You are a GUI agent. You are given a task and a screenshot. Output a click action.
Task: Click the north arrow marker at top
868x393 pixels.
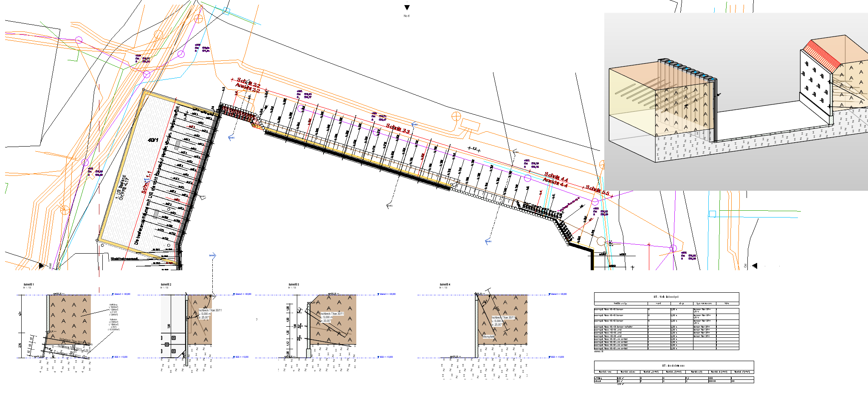pos(407,8)
